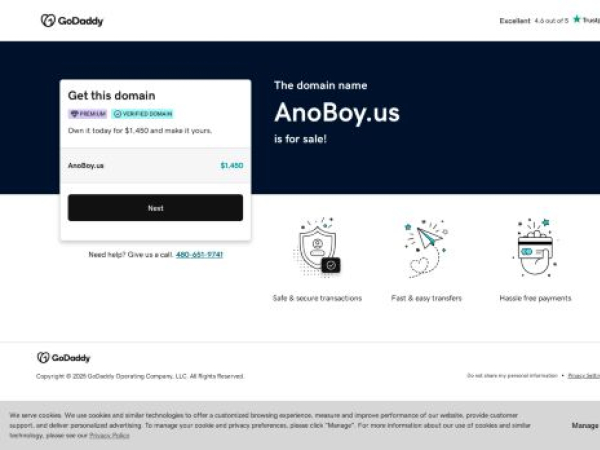Click the Next button

click(x=155, y=208)
